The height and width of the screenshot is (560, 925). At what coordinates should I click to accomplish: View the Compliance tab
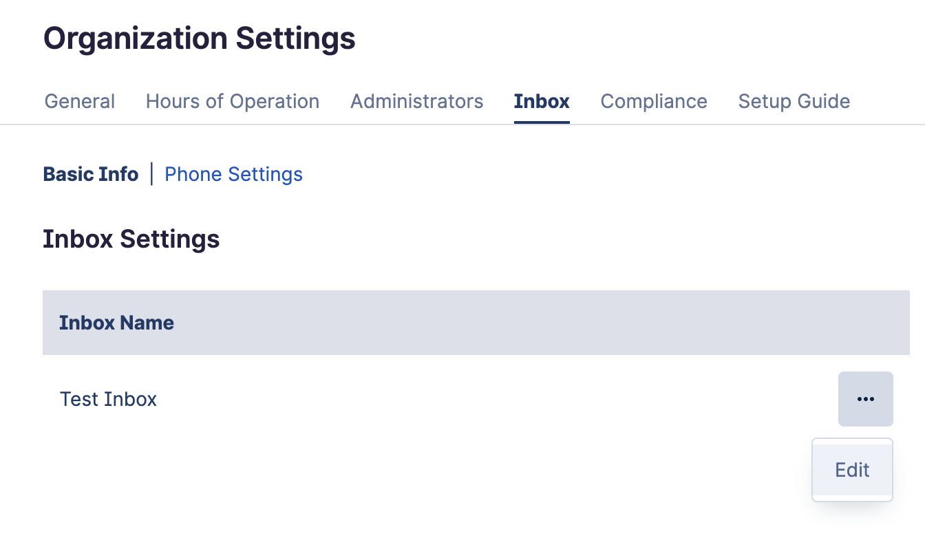[654, 101]
